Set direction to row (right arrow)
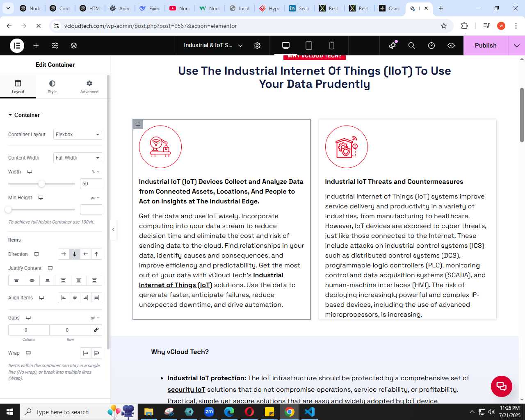 (63, 254)
